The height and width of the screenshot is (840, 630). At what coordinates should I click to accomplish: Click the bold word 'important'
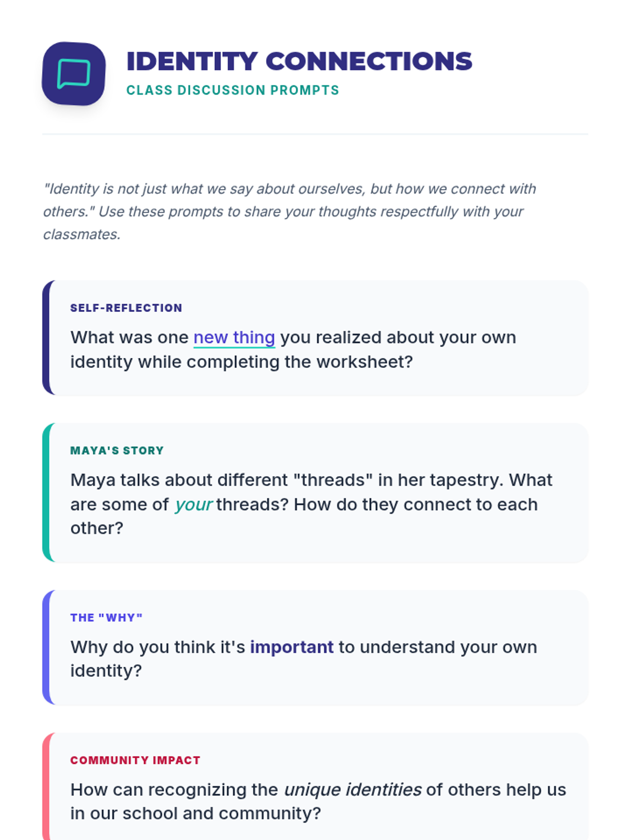coord(291,647)
